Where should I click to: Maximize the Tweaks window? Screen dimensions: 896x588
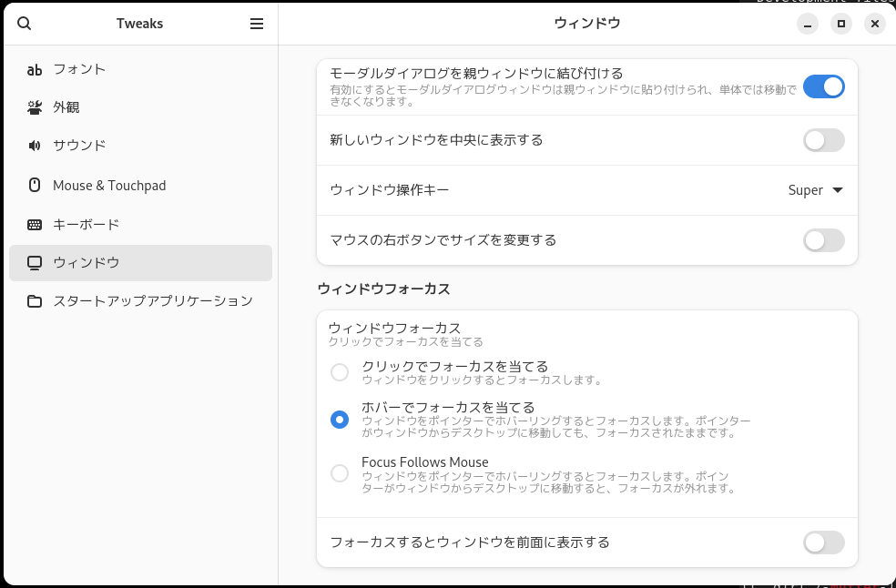pos(841,24)
